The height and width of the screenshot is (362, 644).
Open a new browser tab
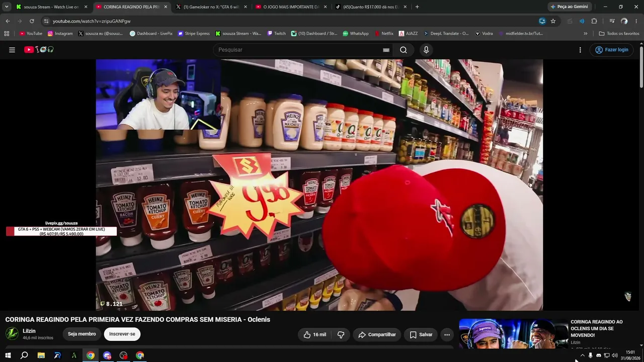pos(417,7)
